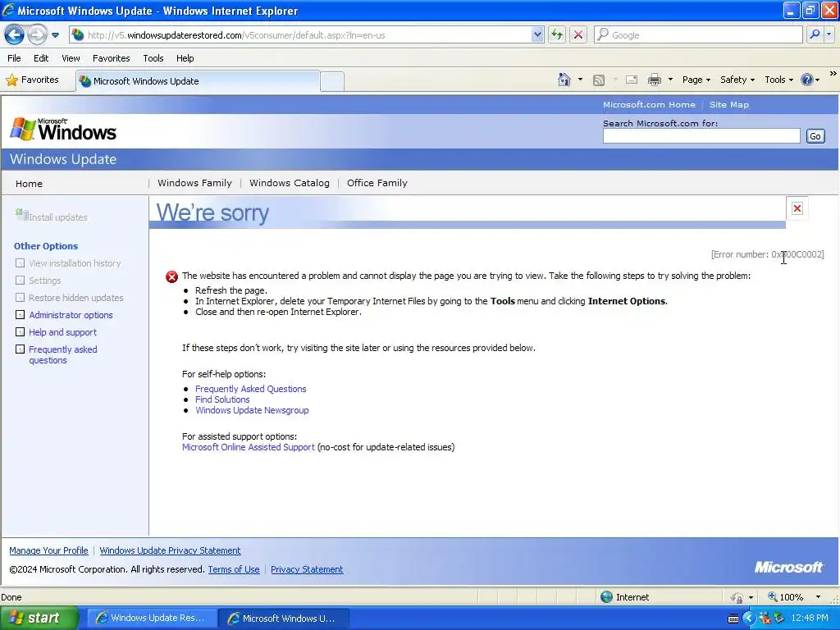
Task: Open the Favorites menu
Action: coord(111,58)
